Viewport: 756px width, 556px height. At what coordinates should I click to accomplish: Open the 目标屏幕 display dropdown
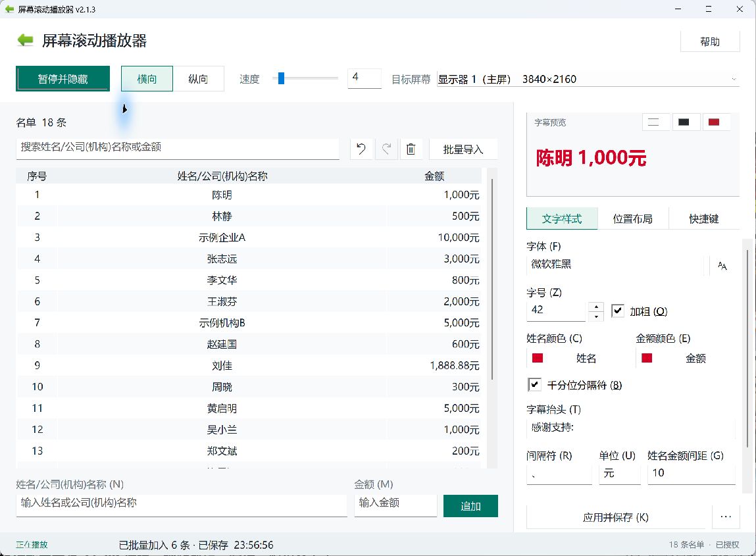(588, 79)
